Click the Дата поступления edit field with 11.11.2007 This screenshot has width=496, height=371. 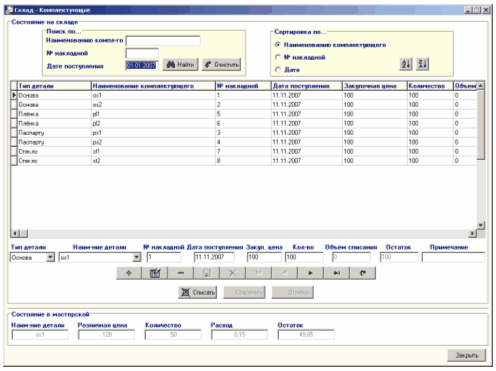(214, 257)
